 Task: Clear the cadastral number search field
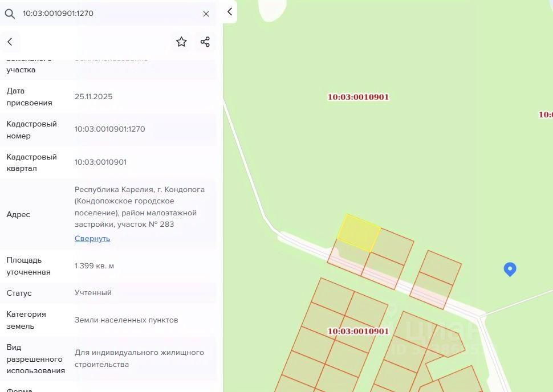206,14
